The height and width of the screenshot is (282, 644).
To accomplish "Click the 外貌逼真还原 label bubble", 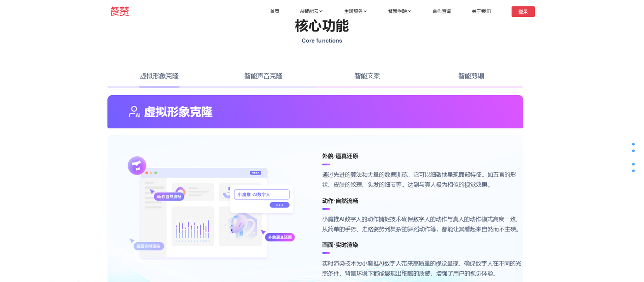I will click(280, 237).
